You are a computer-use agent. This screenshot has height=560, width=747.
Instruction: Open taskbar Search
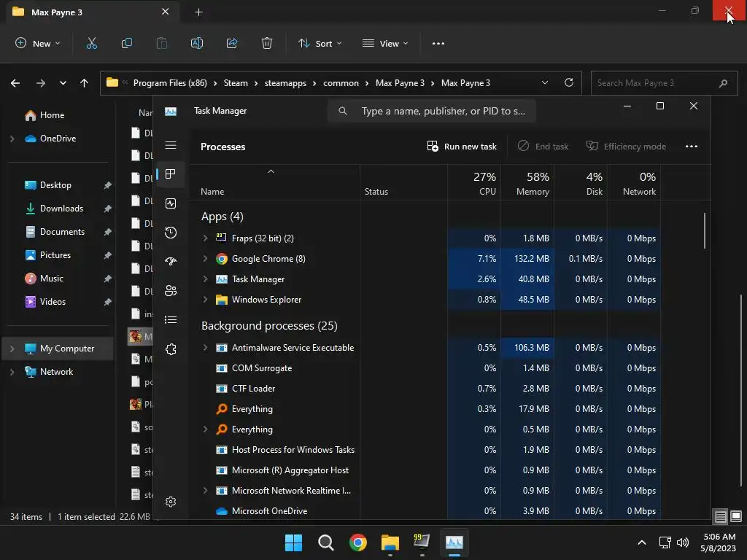(x=326, y=542)
